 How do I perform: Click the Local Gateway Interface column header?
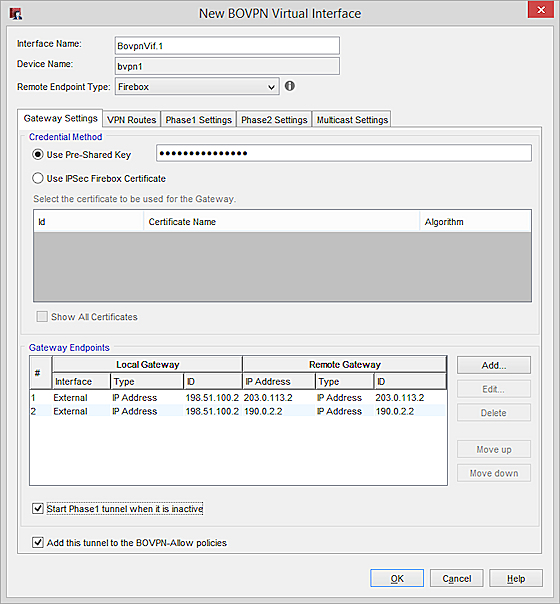pos(81,381)
